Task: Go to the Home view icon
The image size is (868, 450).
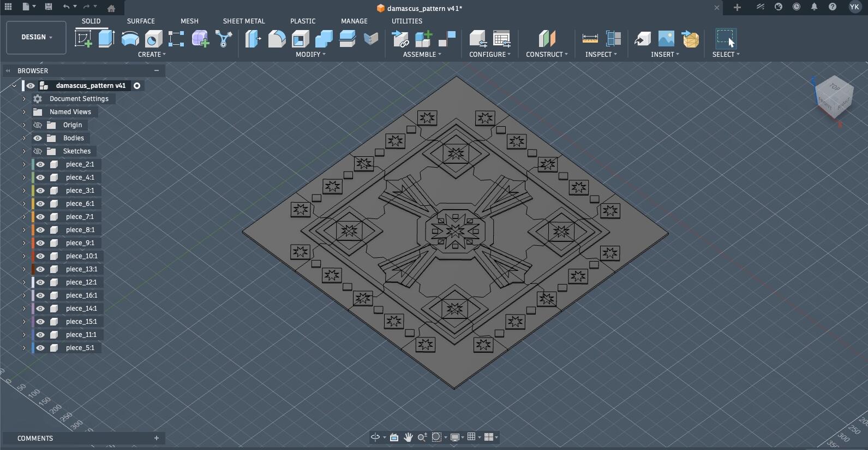Action: click(111, 8)
